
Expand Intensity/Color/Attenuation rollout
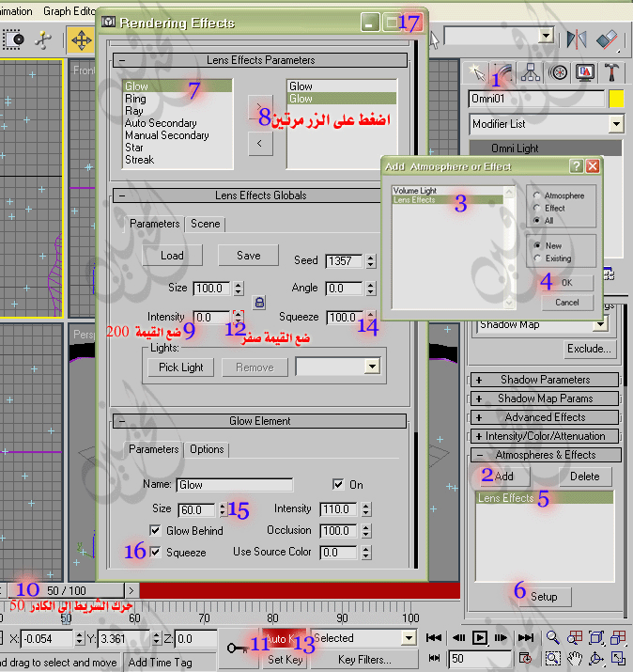[x=545, y=436]
